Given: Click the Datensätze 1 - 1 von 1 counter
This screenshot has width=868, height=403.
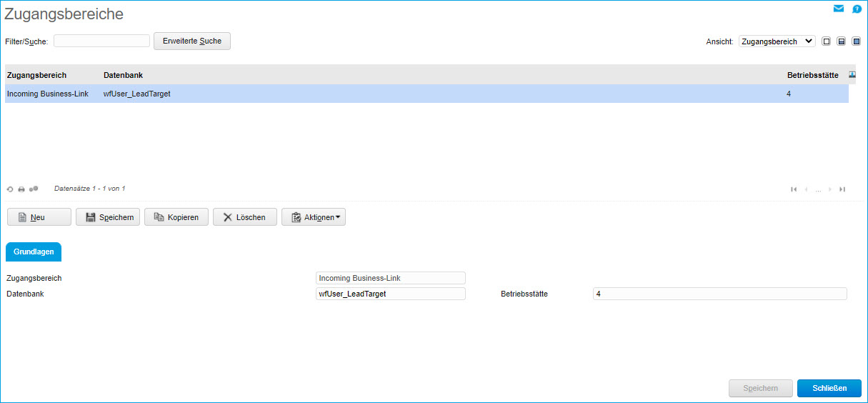Looking at the screenshot, I should click(x=89, y=189).
